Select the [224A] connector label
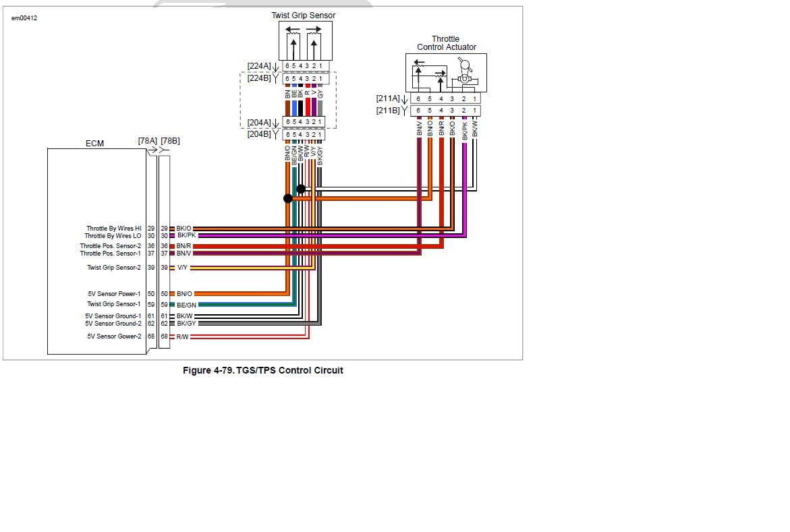Screen dimensions: 790x532 point(259,66)
